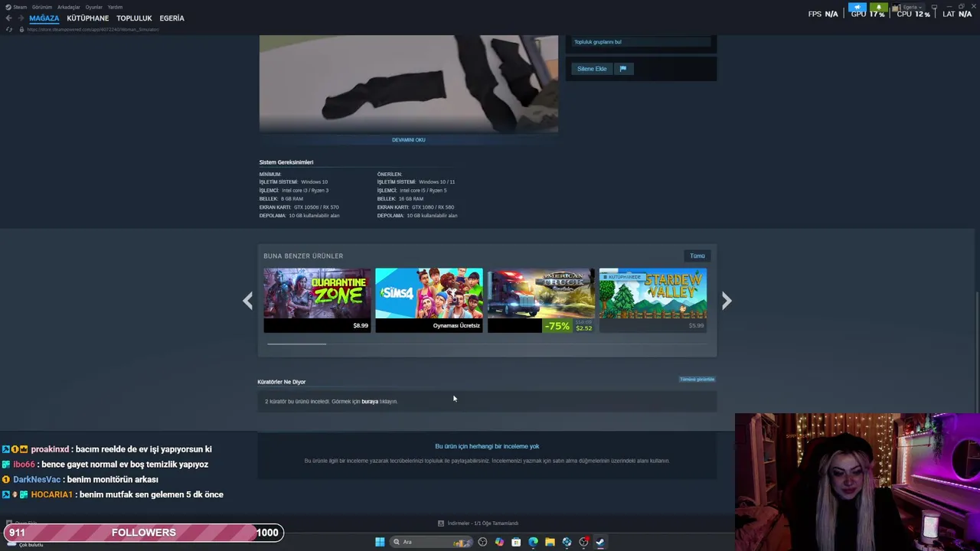
Task: Open the Egeria account dropdown
Action: point(907,8)
